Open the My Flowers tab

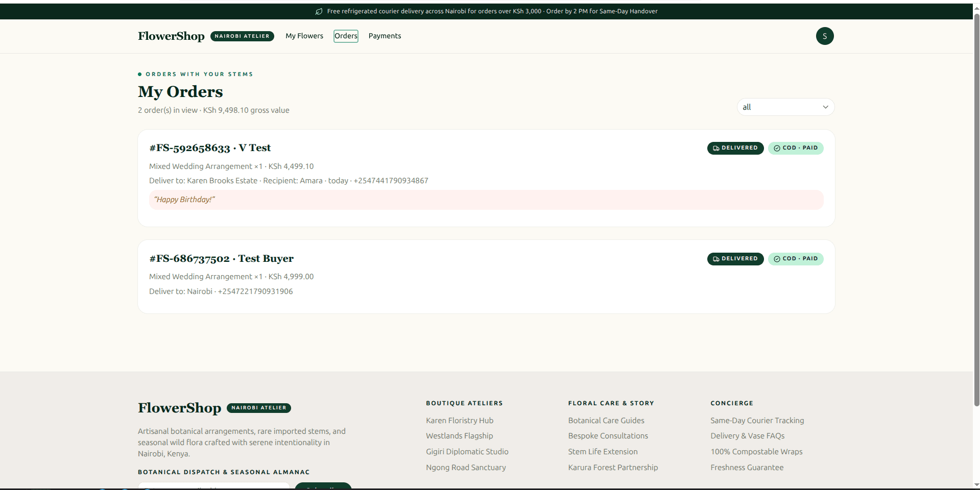point(304,36)
